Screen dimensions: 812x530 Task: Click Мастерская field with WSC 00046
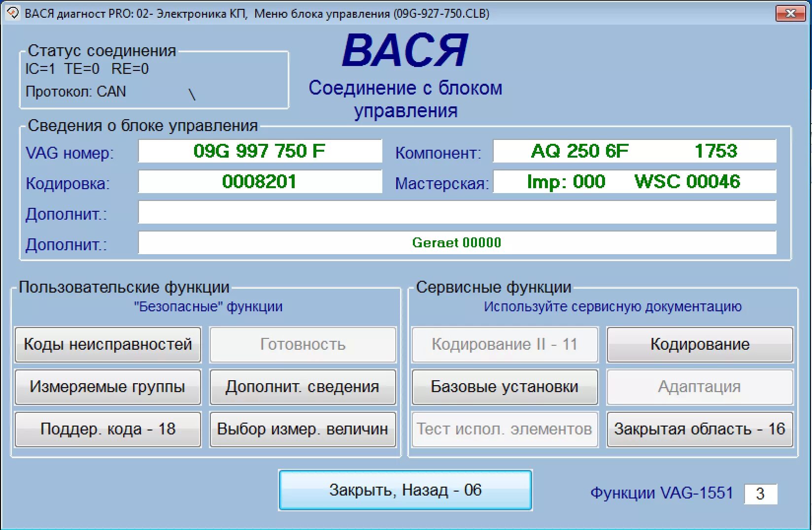(635, 182)
